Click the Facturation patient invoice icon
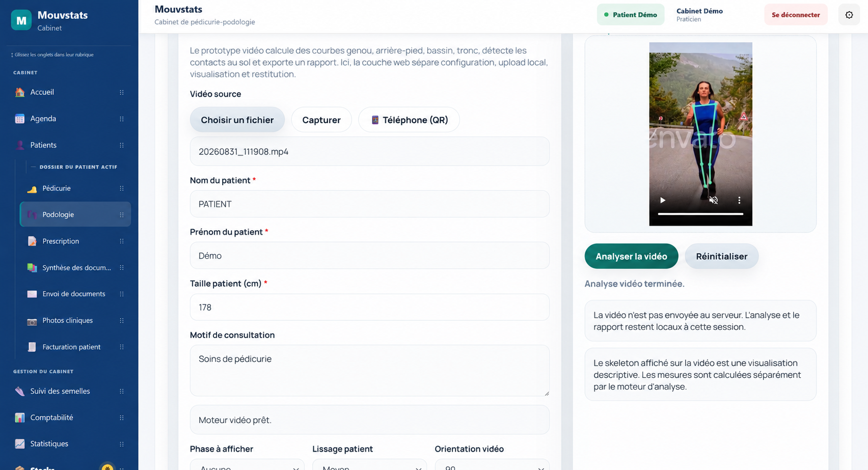The image size is (868, 470). [32, 347]
